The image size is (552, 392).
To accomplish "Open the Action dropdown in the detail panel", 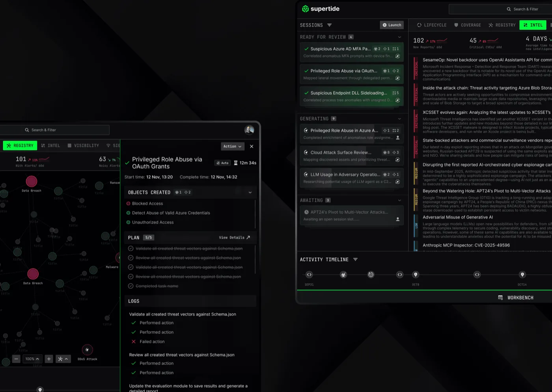I will coord(233,146).
